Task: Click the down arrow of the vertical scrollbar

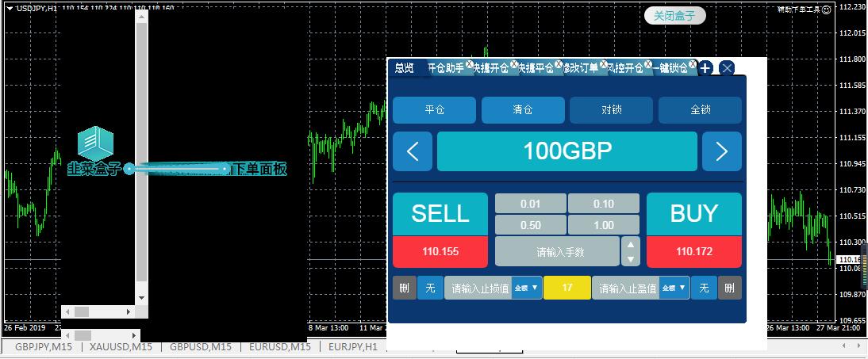Action: (142, 298)
